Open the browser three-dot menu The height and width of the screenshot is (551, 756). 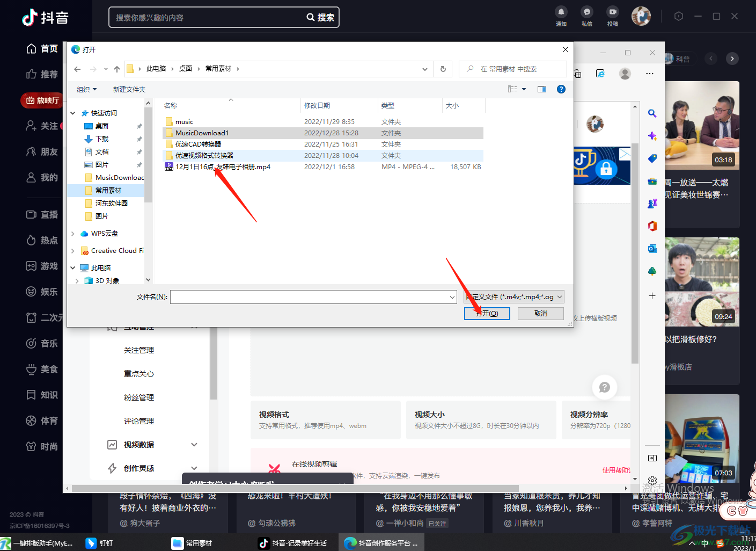650,74
